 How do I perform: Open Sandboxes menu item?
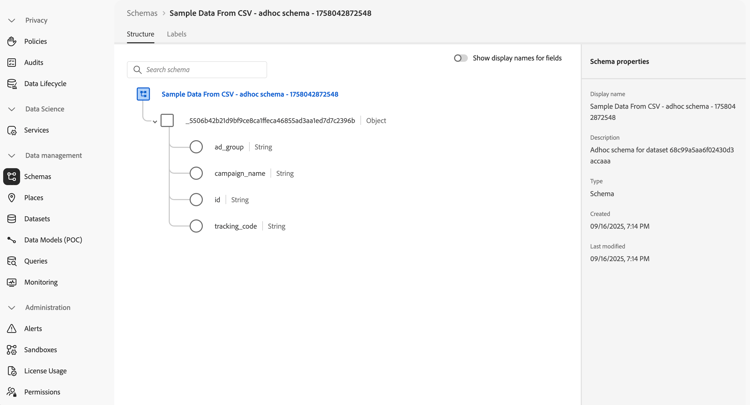click(41, 350)
